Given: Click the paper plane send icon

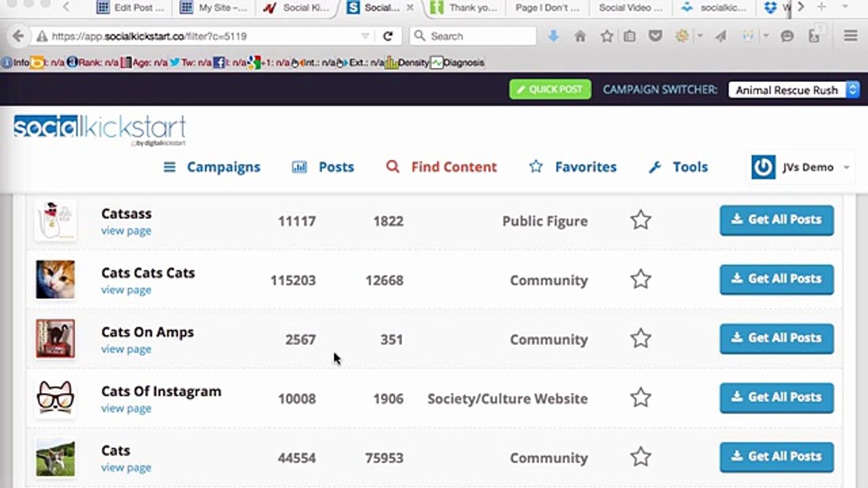Looking at the screenshot, I should tap(721, 36).
